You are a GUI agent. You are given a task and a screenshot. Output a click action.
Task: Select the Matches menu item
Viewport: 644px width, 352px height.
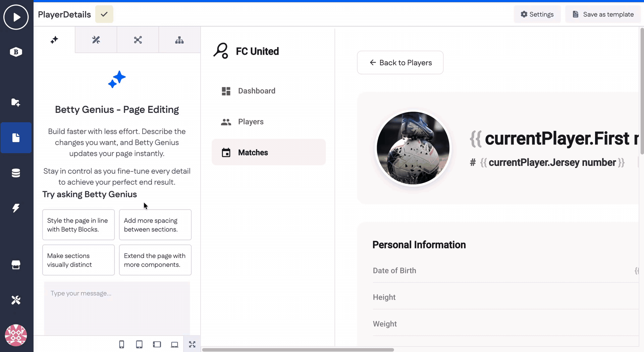tap(268, 152)
